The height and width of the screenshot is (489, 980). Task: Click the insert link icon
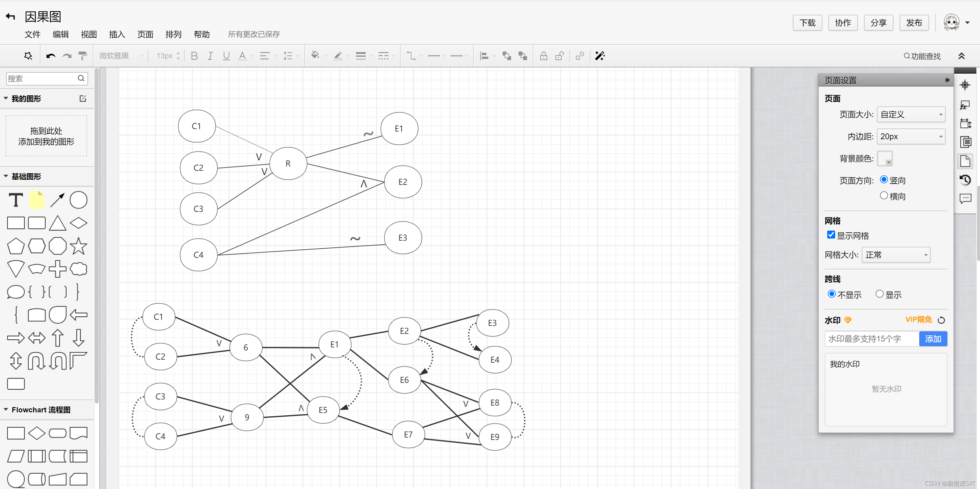579,56
